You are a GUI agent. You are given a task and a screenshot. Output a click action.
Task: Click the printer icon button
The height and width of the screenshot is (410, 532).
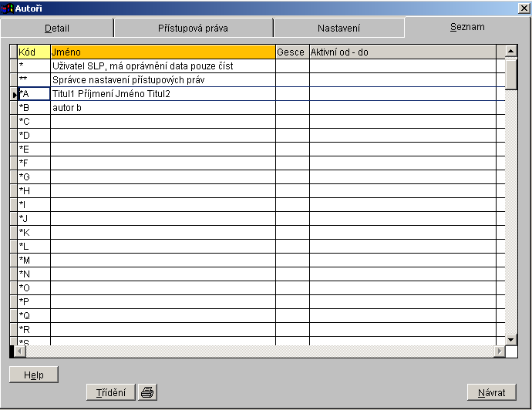point(147,392)
